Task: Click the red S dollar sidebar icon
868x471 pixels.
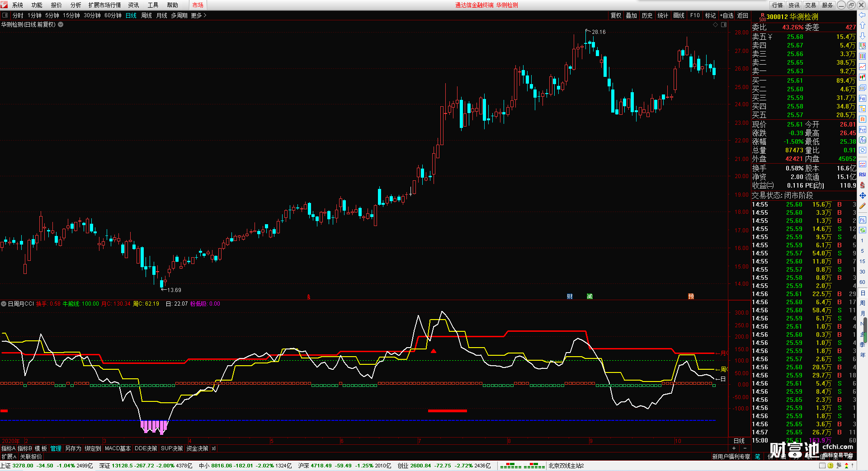Action: (x=862, y=185)
